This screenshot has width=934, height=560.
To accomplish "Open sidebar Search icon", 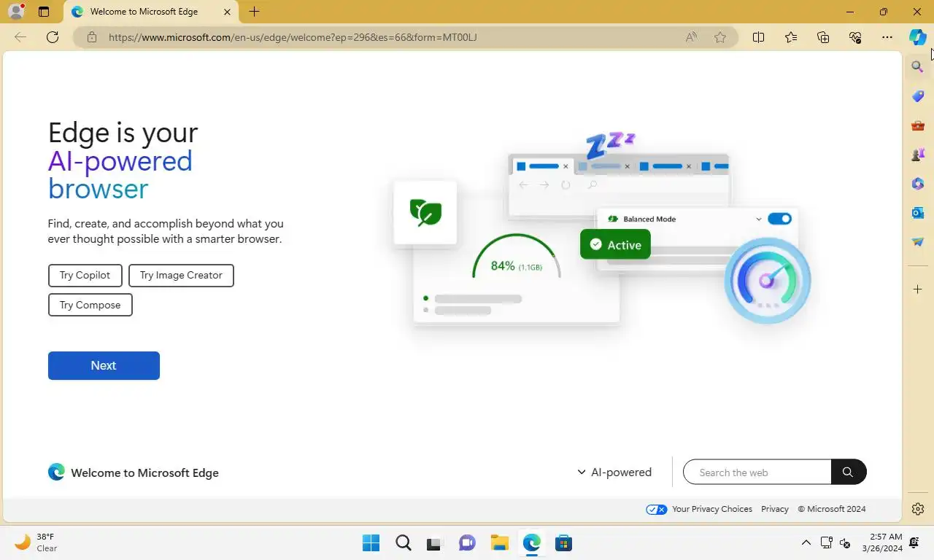I will (918, 67).
